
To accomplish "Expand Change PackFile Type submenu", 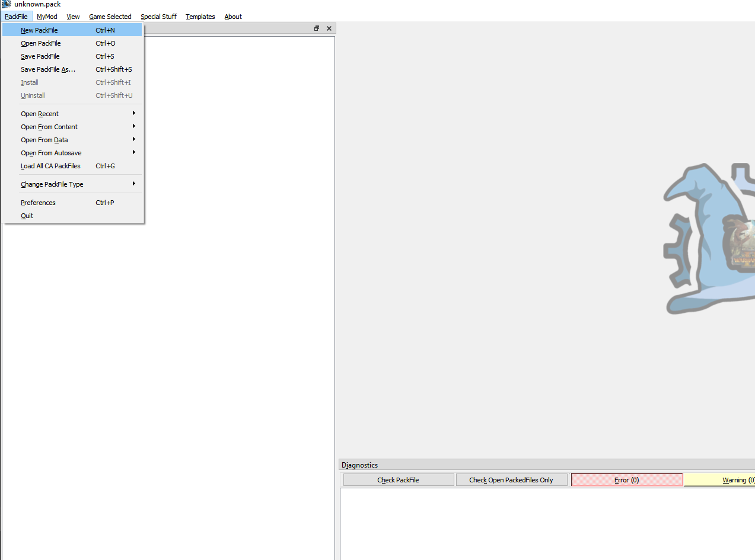I will pos(72,184).
